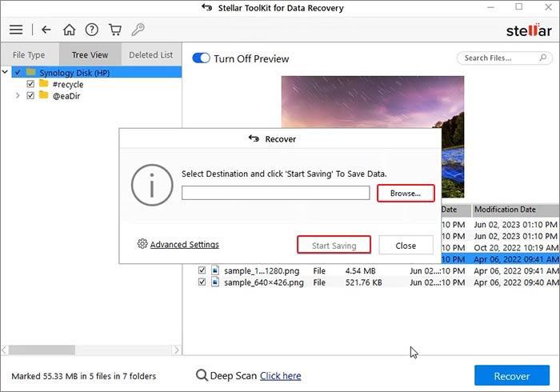Click the back arrow icon
Image resolution: width=560 pixels, height=392 pixels.
click(46, 30)
